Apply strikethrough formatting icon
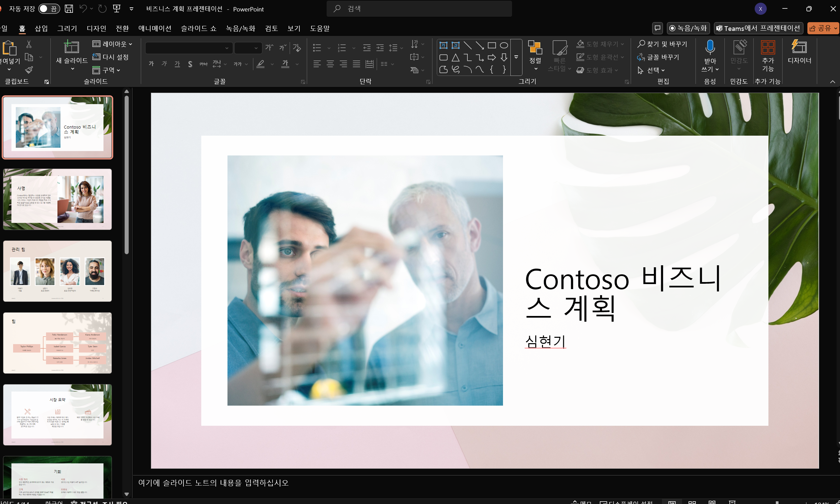840x504 pixels. [203, 64]
